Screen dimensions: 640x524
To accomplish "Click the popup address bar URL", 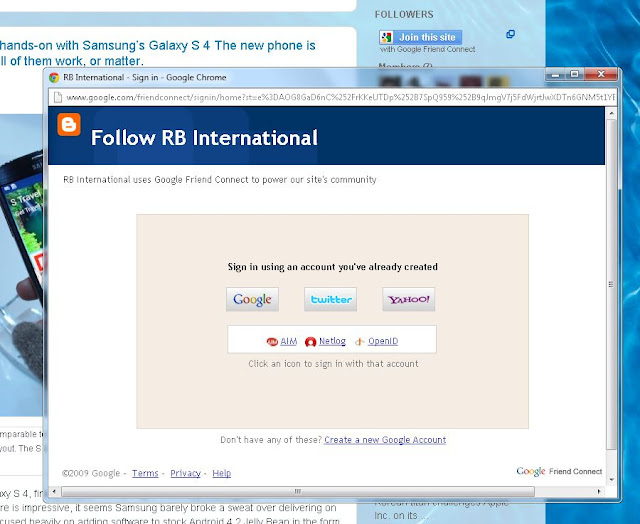I will pyautogui.click(x=340, y=97).
